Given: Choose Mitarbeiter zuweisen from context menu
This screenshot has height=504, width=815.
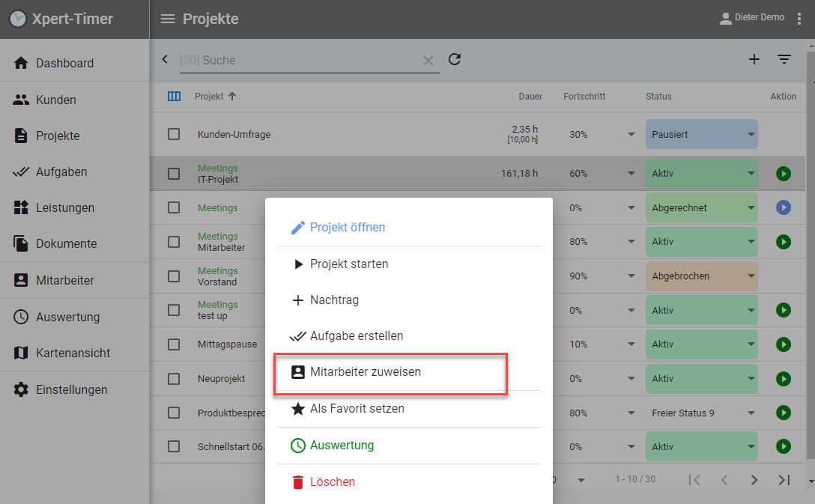Looking at the screenshot, I should [366, 372].
